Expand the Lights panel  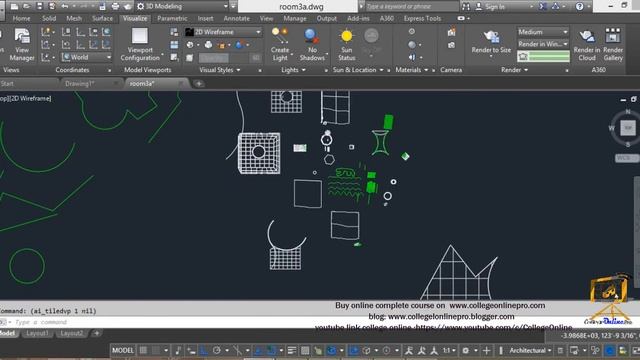tap(293, 70)
